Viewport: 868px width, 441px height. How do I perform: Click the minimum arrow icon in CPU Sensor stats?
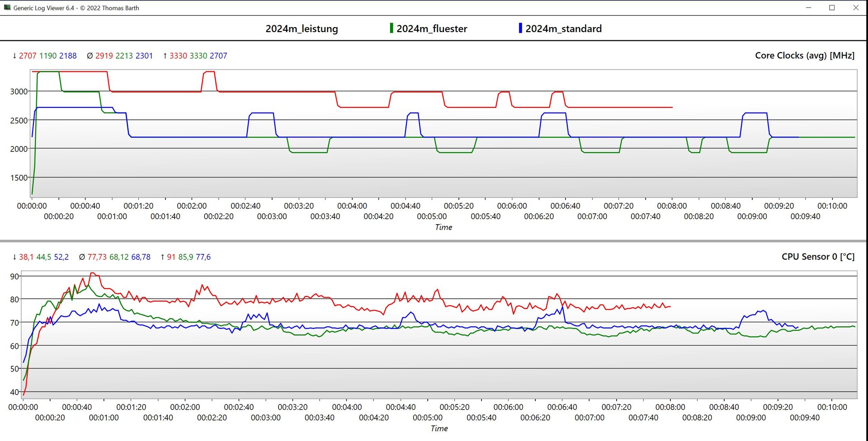click(x=14, y=257)
